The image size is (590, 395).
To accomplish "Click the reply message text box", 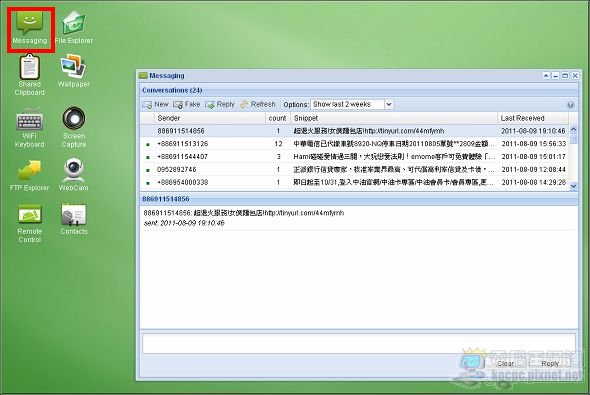I will pos(359,343).
